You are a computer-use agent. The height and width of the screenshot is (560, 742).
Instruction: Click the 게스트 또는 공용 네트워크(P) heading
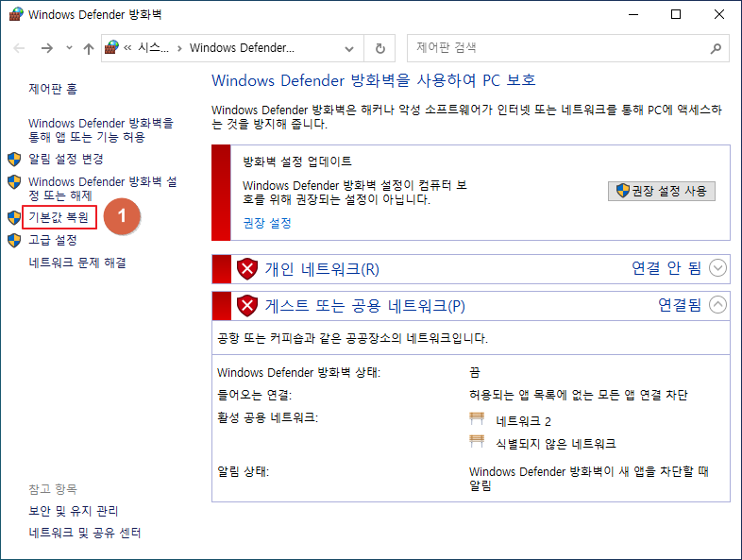point(364,306)
